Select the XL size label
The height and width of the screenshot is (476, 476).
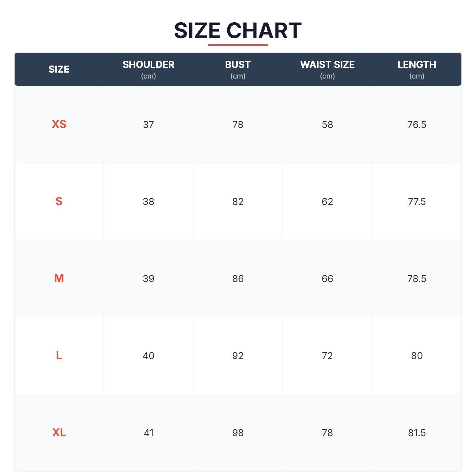point(59,433)
